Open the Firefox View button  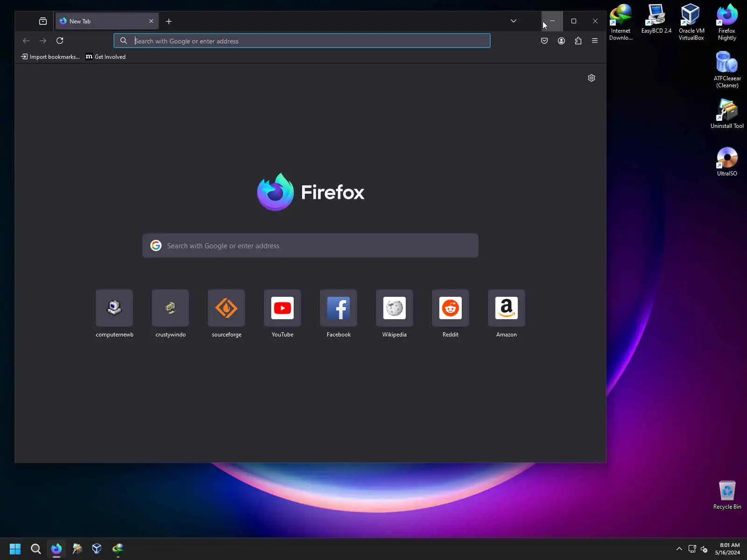pos(43,21)
